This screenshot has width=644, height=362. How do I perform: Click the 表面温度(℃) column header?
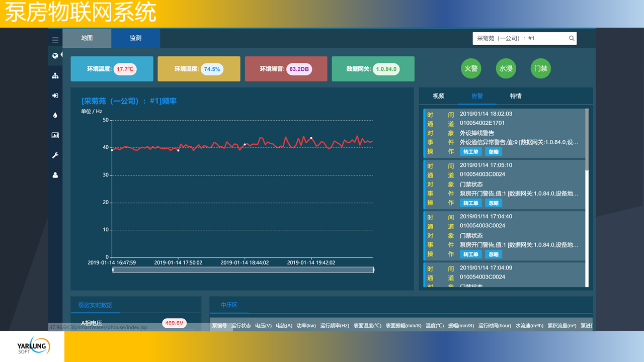[368, 326]
